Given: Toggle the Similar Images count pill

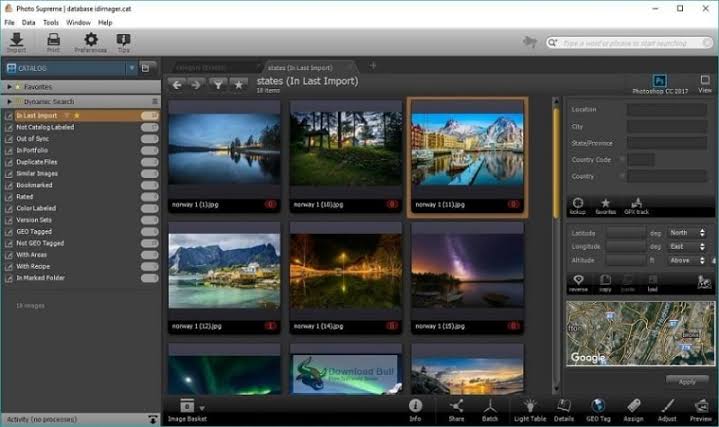Looking at the screenshot, I should (x=149, y=173).
